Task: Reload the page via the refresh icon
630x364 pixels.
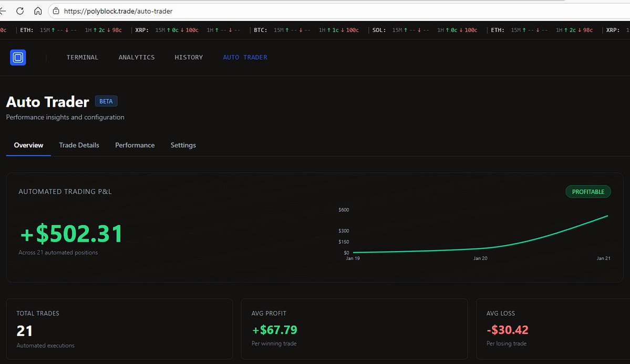Action: pyautogui.click(x=20, y=11)
